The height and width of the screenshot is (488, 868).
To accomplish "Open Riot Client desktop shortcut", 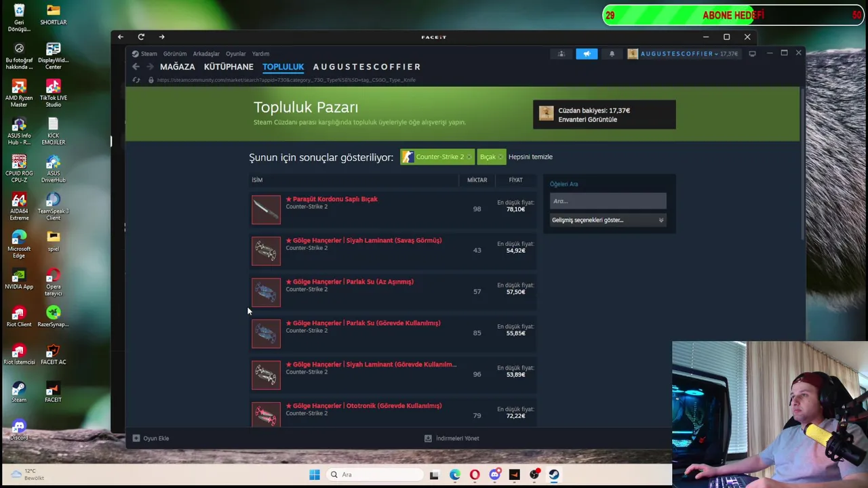I will pos(19,317).
